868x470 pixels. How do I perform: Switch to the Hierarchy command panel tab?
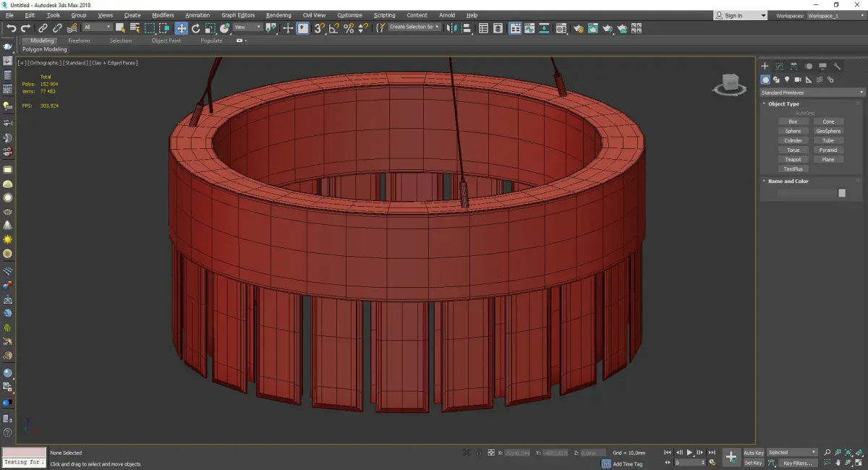[x=793, y=66]
